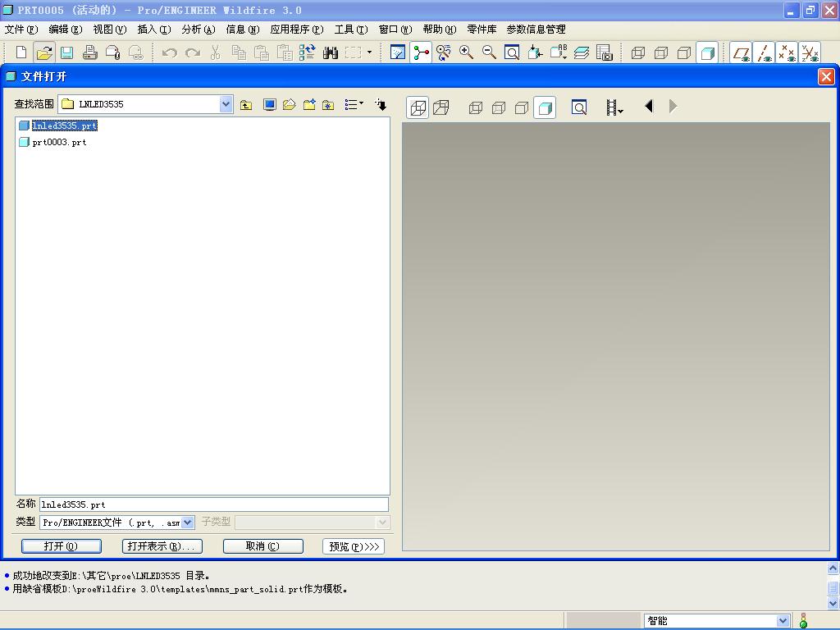The image size is (840, 630).
Task: Open the saved view list icon
Action: 558,52
